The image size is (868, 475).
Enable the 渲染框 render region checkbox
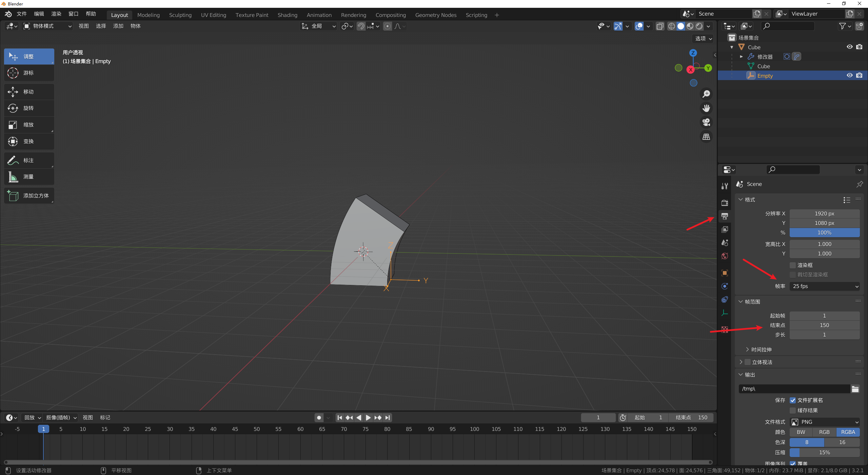click(793, 265)
